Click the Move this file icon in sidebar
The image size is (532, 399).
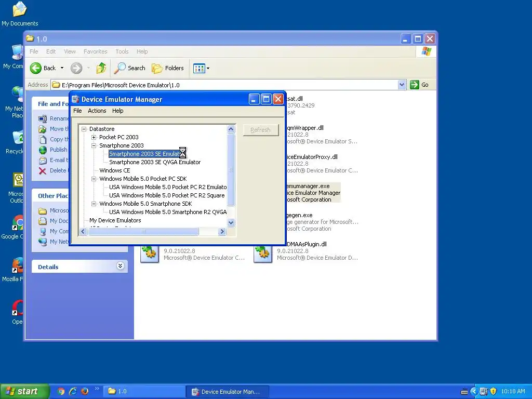[43, 129]
